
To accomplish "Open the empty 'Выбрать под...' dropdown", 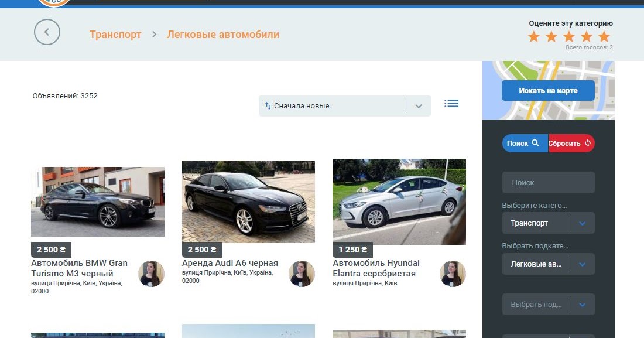I will (548, 305).
